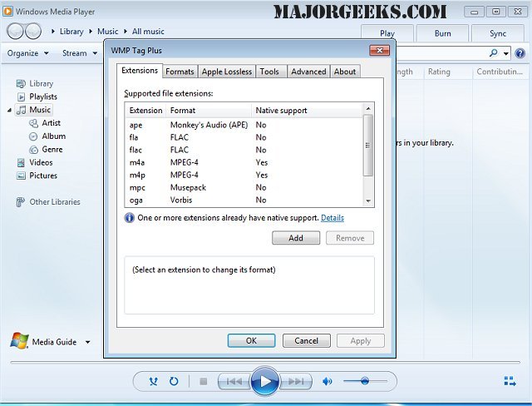Click the shuffle playback icon
532x406 pixels.
[x=153, y=381]
